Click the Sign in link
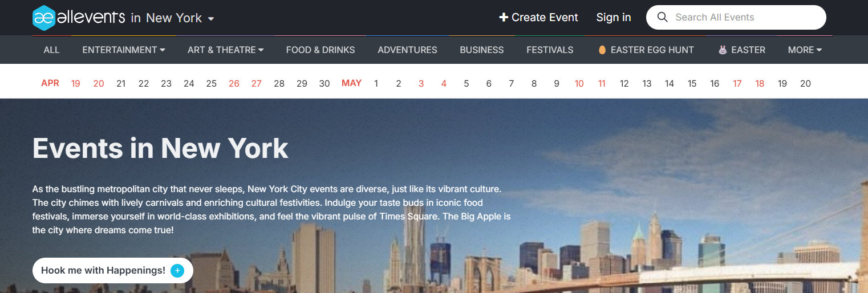 (x=614, y=18)
